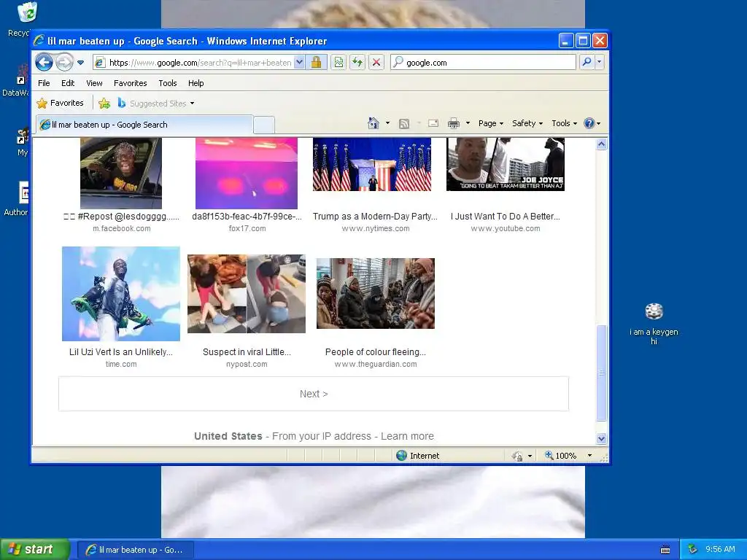Open the Safety command dropdown
The image size is (747, 560).
pos(527,123)
